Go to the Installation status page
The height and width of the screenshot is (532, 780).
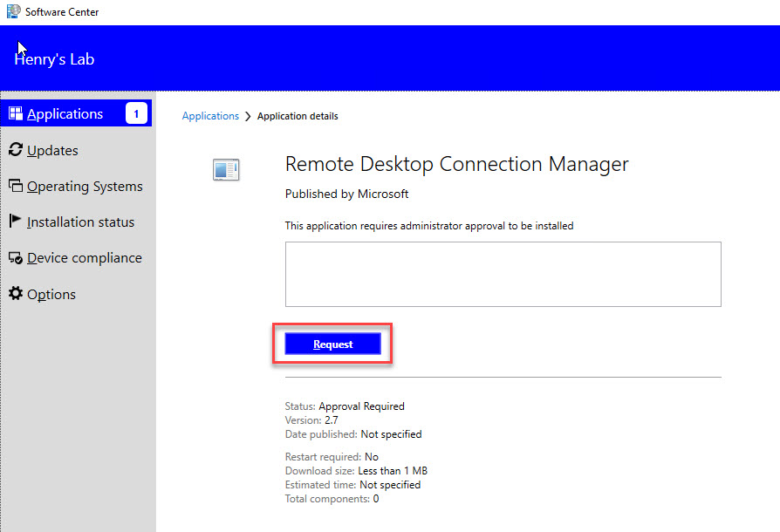[80, 222]
